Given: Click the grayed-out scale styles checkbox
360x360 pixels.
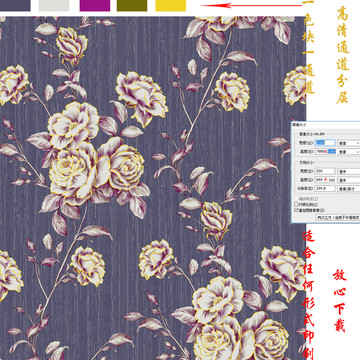Looking at the screenshot, I should point(296,198).
